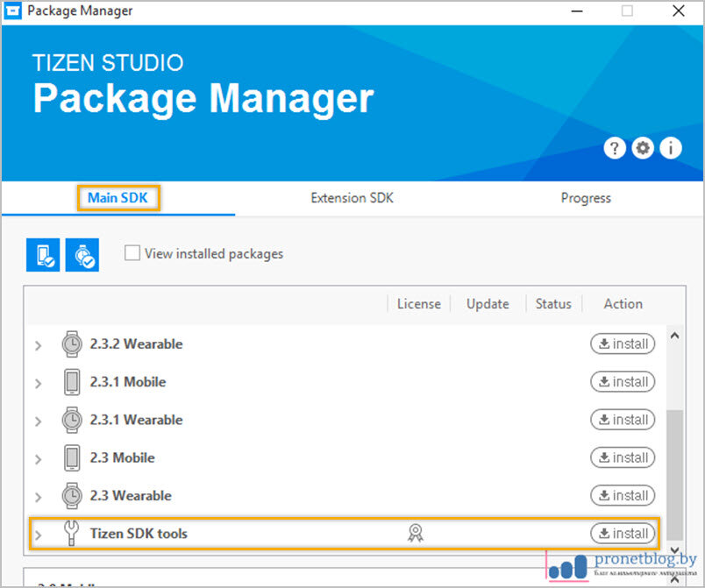Click the Package Manager title bar icon
The width and height of the screenshot is (705, 588).
pos(13,11)
